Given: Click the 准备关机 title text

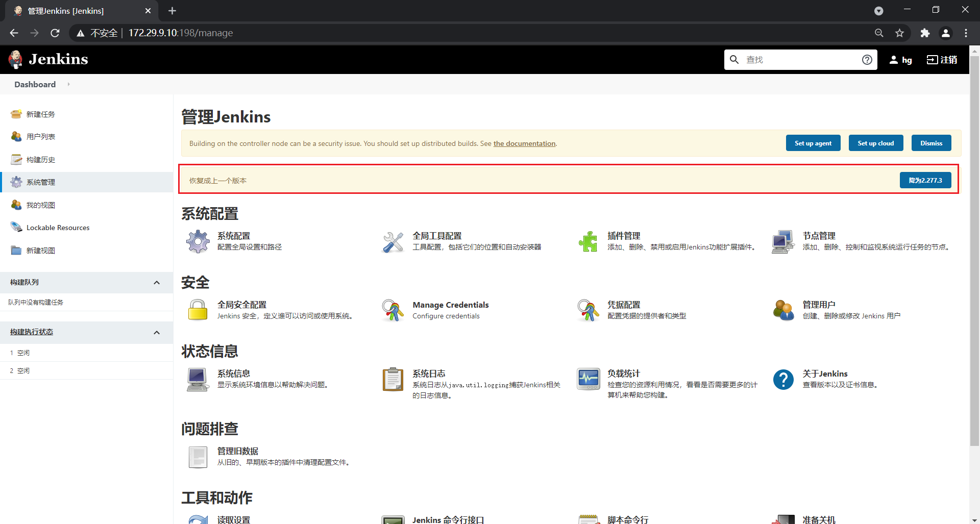Looking at the screenshot, I should coord(819,519).
